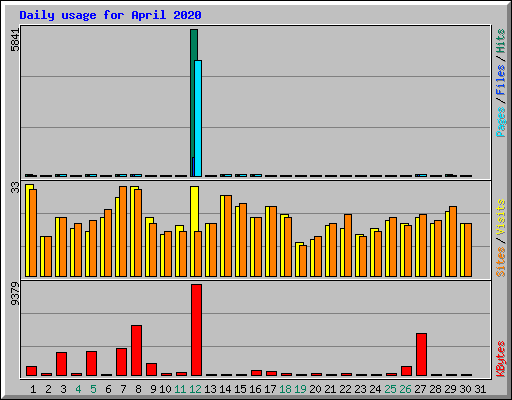512x400 pixels.
Task: Select the green hits bar for day 12
Action: [193, 45]
